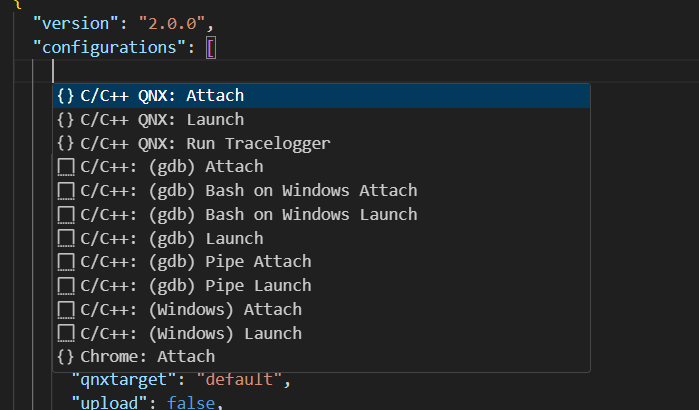
Task: Select C/C++: (gdb) Pipe Attach entry
Action: [x=321, y=262]
